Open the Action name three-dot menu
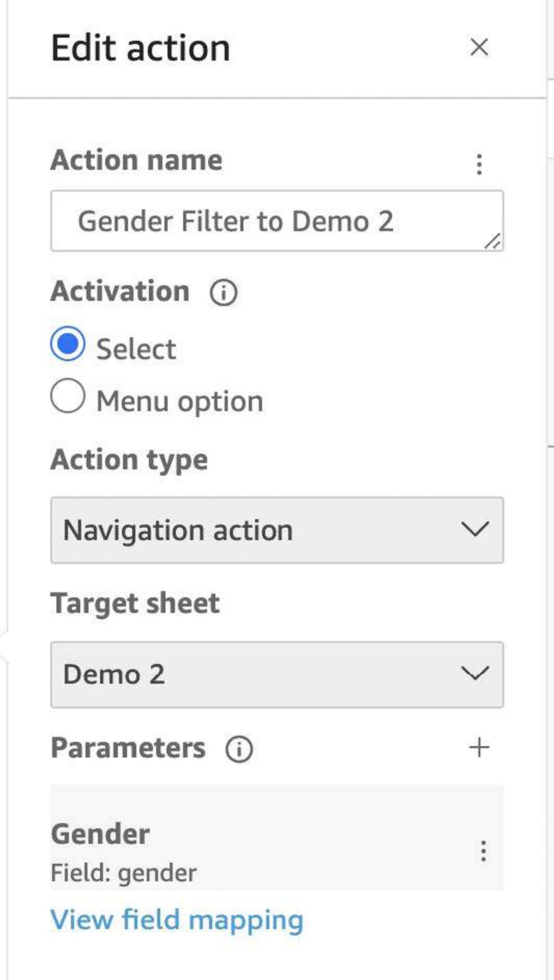Viewport: 554px width, 980px height. 479,164
